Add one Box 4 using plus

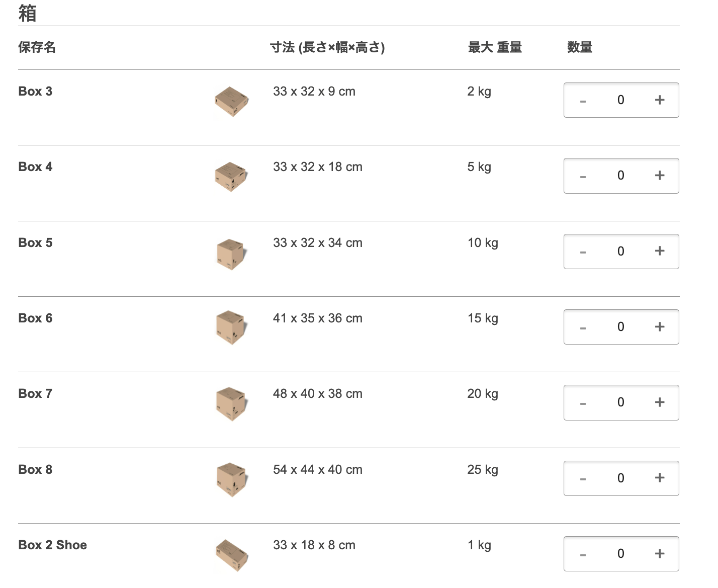[x=660, y=176]
